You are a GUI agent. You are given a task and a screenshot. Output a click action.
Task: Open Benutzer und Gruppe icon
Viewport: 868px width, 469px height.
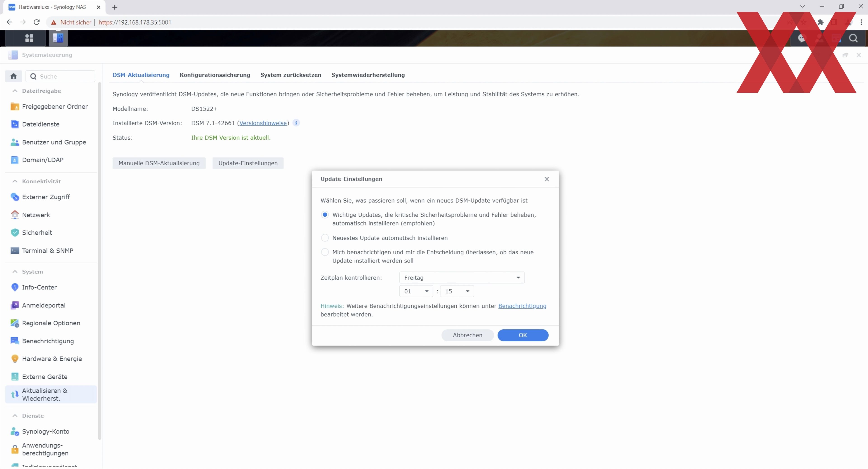click(x=14, y=142)
